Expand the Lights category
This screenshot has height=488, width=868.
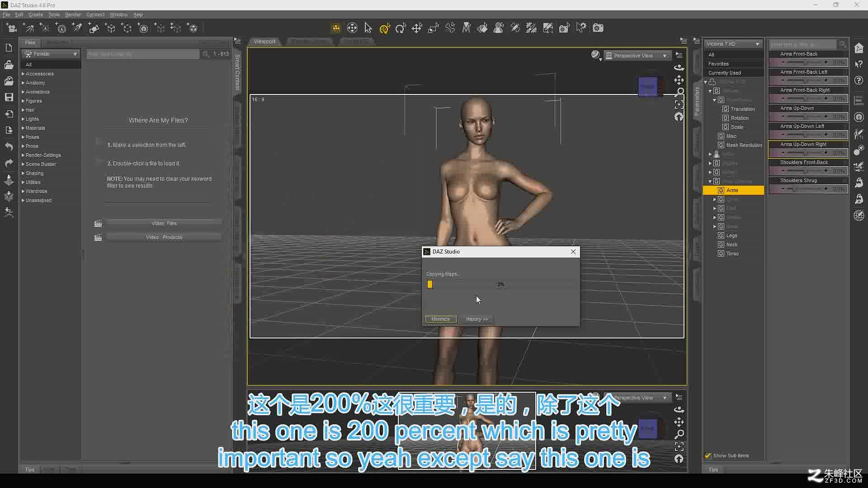click(x=23, y=119)
